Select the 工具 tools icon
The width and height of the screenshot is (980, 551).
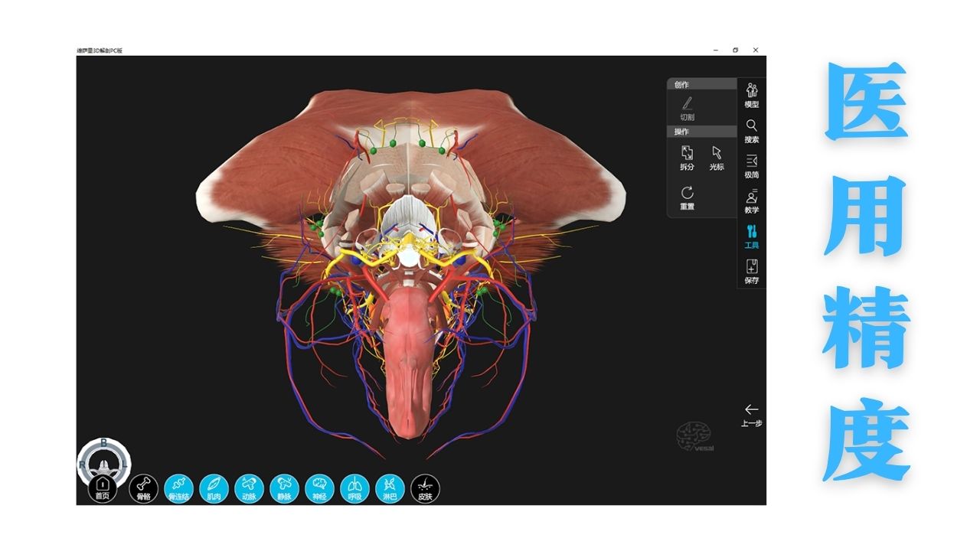point(751,235)
